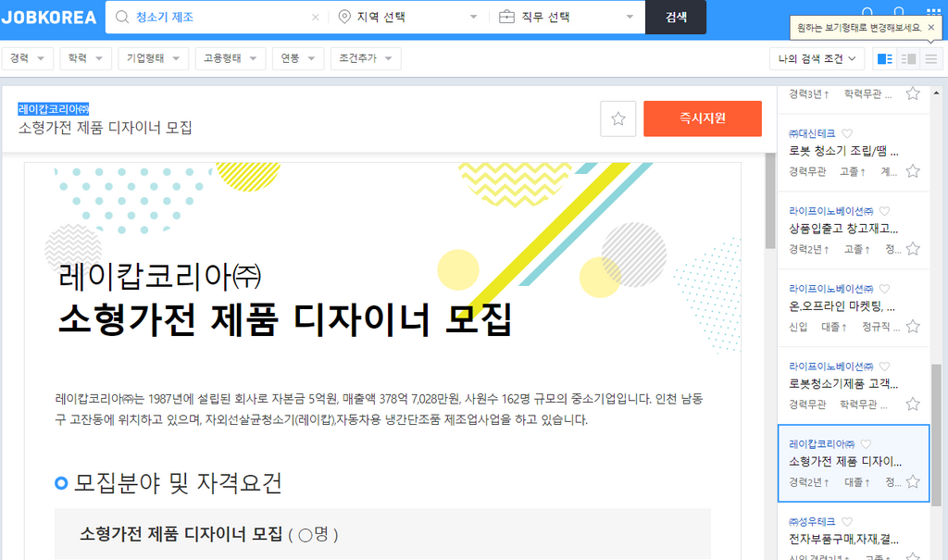Star the 소형가전 제품 디자이너 list item
The width and height of the screenshot is (948, 560).
(913, 481)
